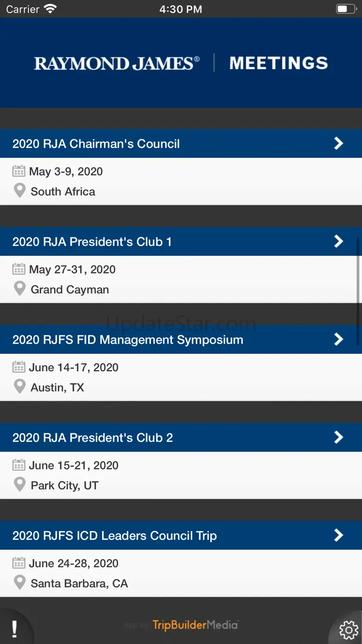Viewport: 362px width, 644px height.
Task: Click location pin beside Santa Barbara, CA
Action: coord(19,583)
